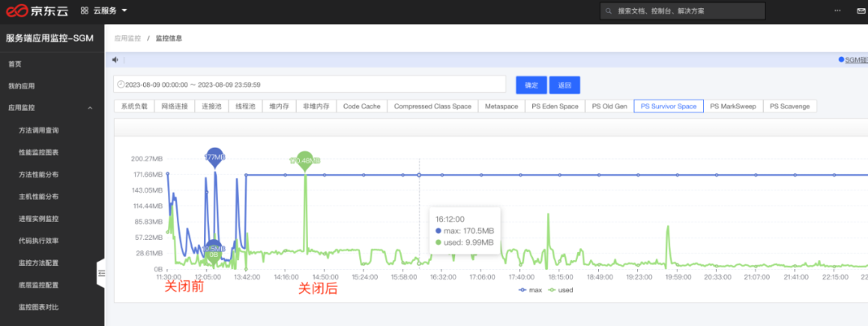Click the top bar ellipsis icon
The height and width of the screenshot is (326, 868).
(837, 10)
